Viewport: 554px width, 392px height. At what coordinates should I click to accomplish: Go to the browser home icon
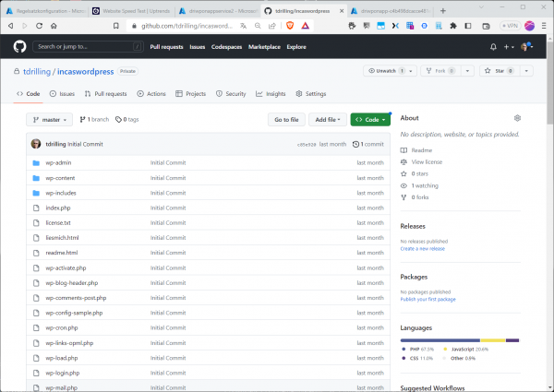point(54,26)
